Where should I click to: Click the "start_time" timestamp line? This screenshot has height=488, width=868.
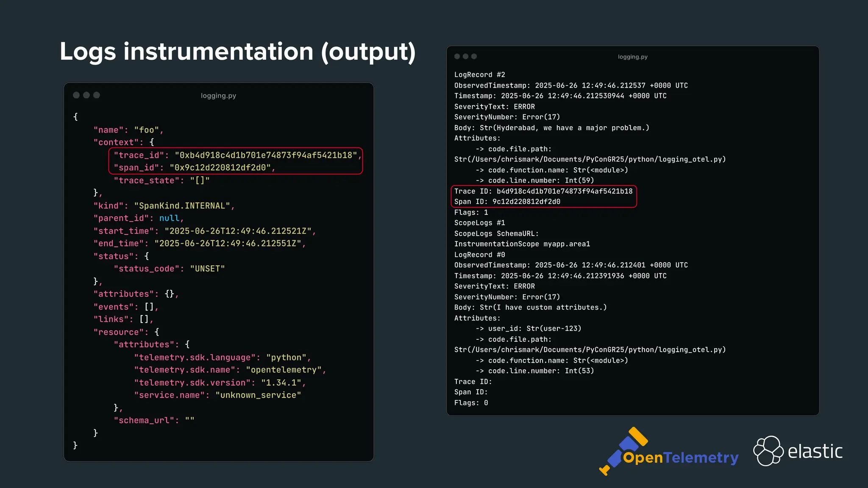205,231
